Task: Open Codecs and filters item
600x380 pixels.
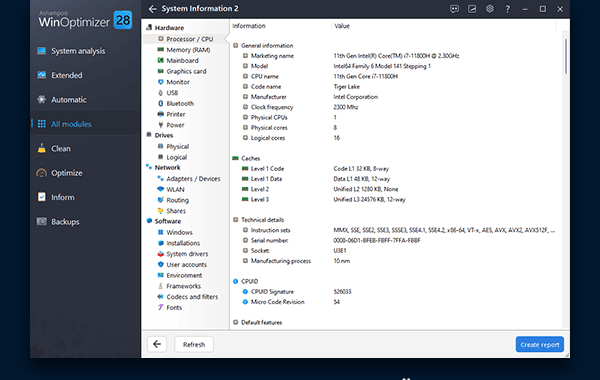Action: [x=192, y=296]
